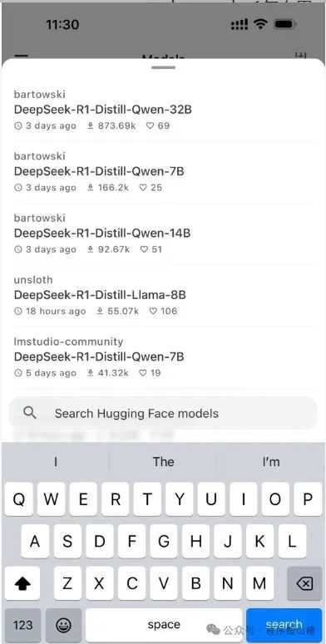Open bartowski DeepSeek-R1-Distill-Qwen-14B model
Screen dimensions: 326x644
pyautogui.click(x=163, y=234)
